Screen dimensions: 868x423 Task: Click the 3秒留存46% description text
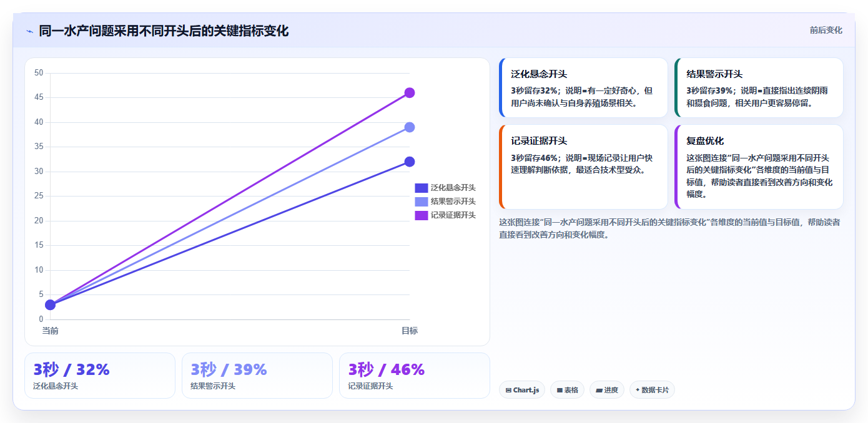[583, 163]
